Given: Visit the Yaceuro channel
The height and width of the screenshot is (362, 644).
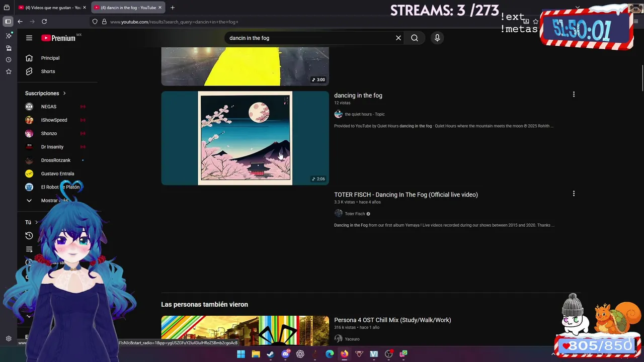Looking at the screenshot, I should click(x=352, y=339).
